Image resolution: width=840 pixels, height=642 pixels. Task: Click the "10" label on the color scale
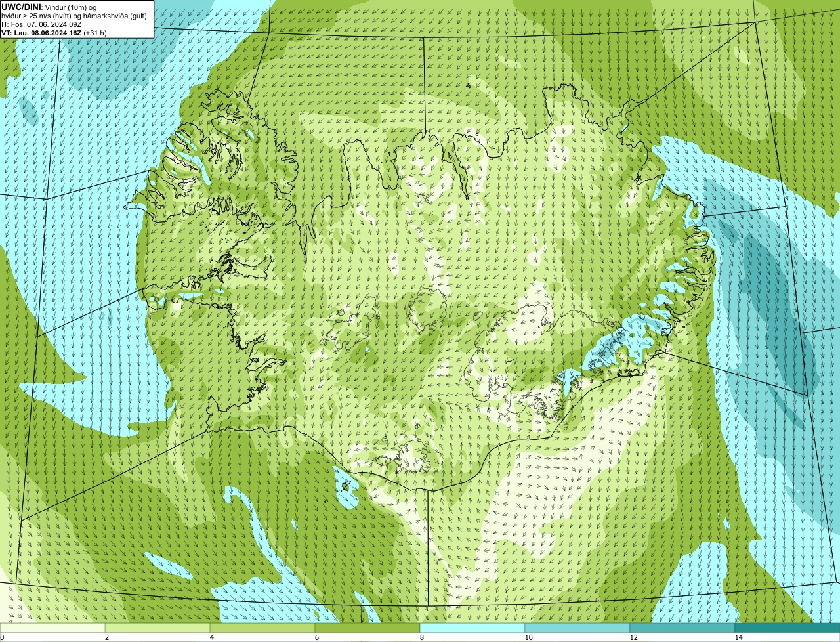click(528, 637)
